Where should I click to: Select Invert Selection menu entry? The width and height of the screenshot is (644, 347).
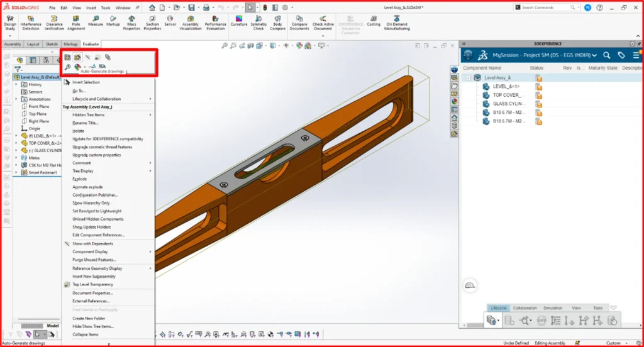[86, 82]
